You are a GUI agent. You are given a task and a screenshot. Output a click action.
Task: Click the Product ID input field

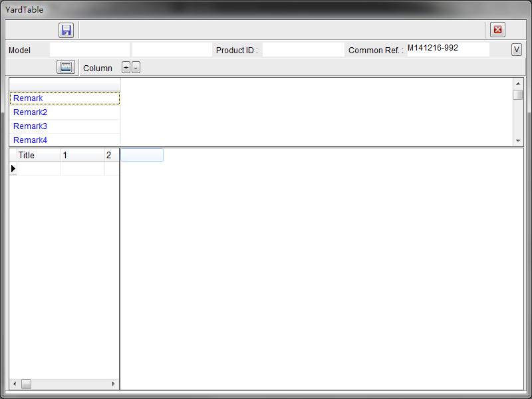pos(303,50)
